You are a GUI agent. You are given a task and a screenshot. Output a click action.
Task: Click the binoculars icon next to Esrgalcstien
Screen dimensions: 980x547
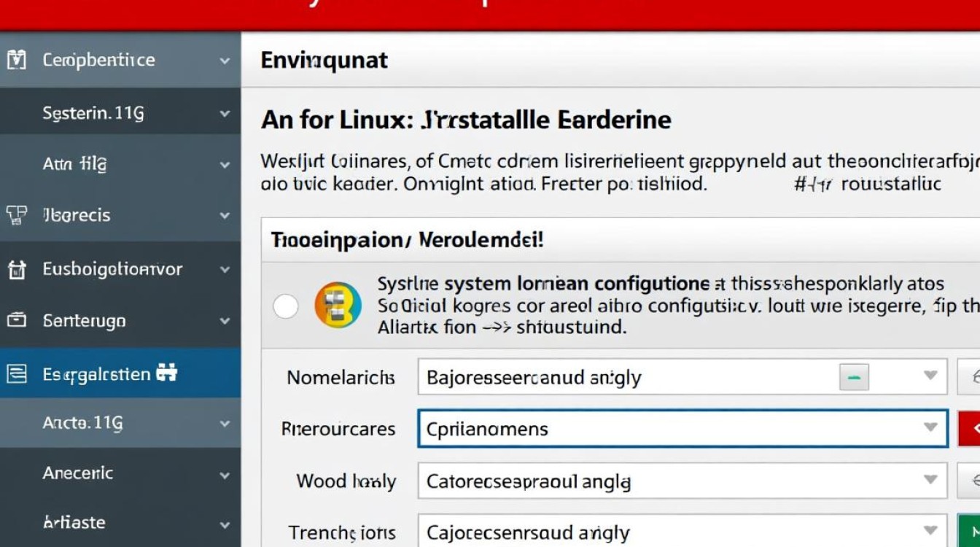point(166,373)
